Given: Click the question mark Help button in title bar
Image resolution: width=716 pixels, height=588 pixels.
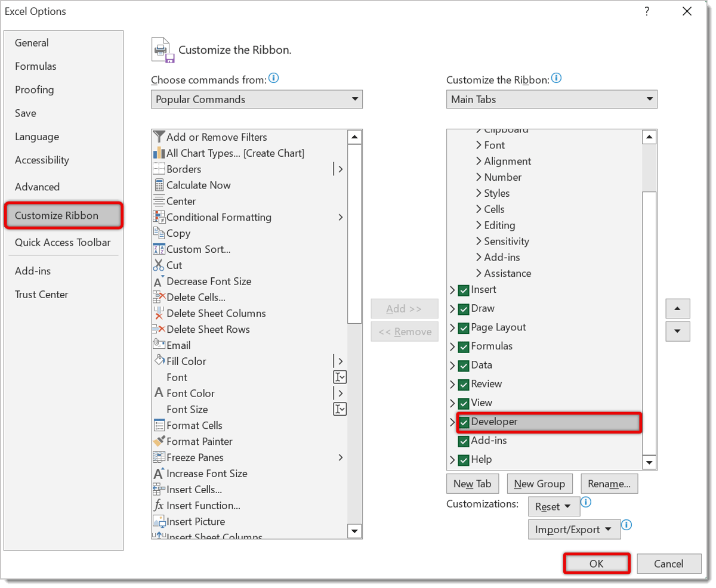Looking at the screenshot, I should [x=647, y=11].
